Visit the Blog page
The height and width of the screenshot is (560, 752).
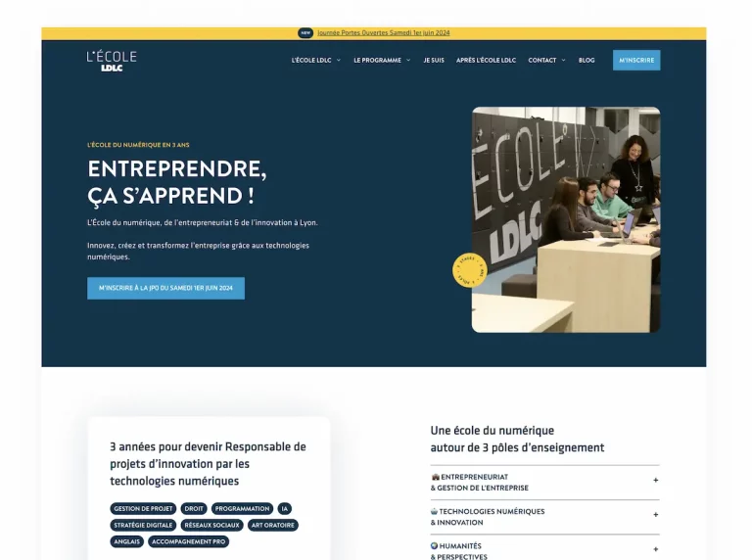tap(587, 61)
